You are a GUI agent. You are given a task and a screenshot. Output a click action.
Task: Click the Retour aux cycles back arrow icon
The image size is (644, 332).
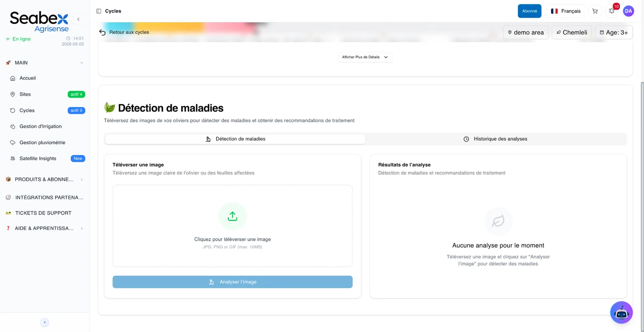point(102,32)
